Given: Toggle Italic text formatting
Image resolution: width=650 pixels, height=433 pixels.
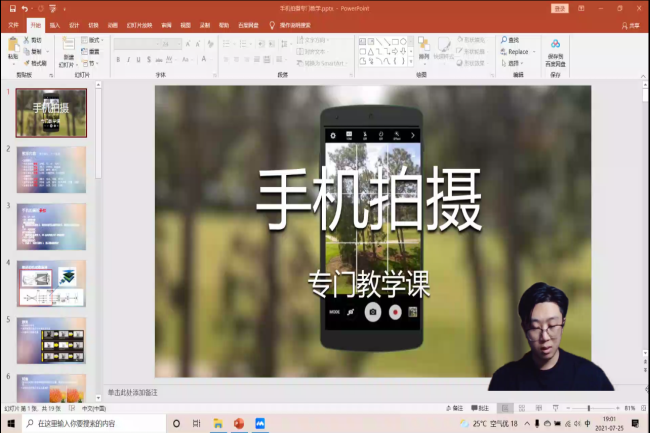Looking at the screenshot, I should 128,60.
